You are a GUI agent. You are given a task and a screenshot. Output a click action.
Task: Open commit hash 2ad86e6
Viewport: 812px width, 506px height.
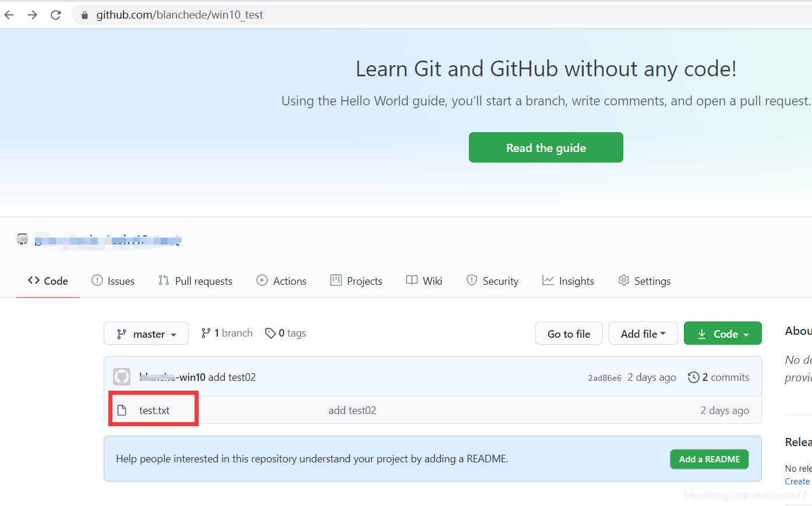click(605, 378)
